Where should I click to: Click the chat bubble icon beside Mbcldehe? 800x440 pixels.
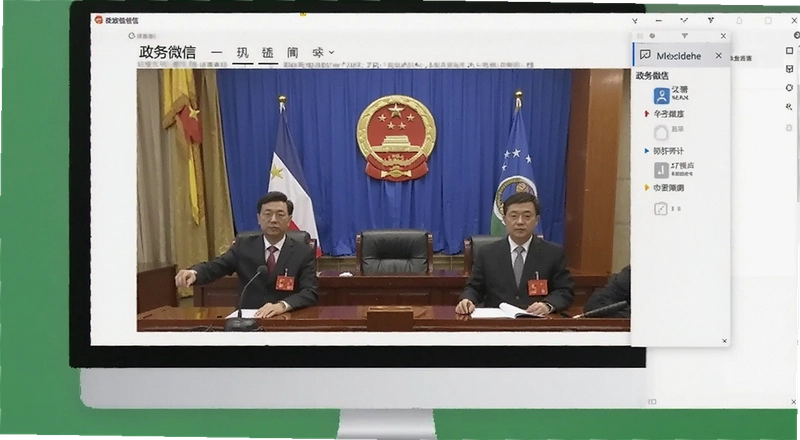tap(645, 55)
